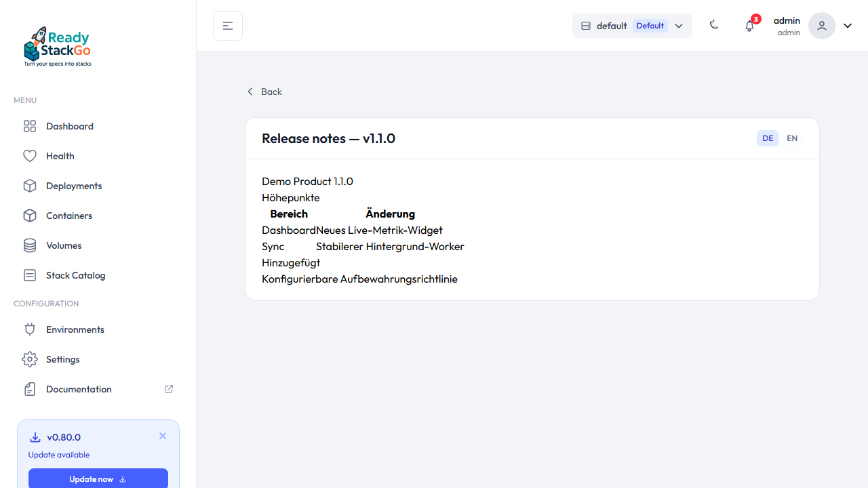Viewport: 868px width, 488px height.
Task: Click the Documentation file icon
Action: [30, 389]
